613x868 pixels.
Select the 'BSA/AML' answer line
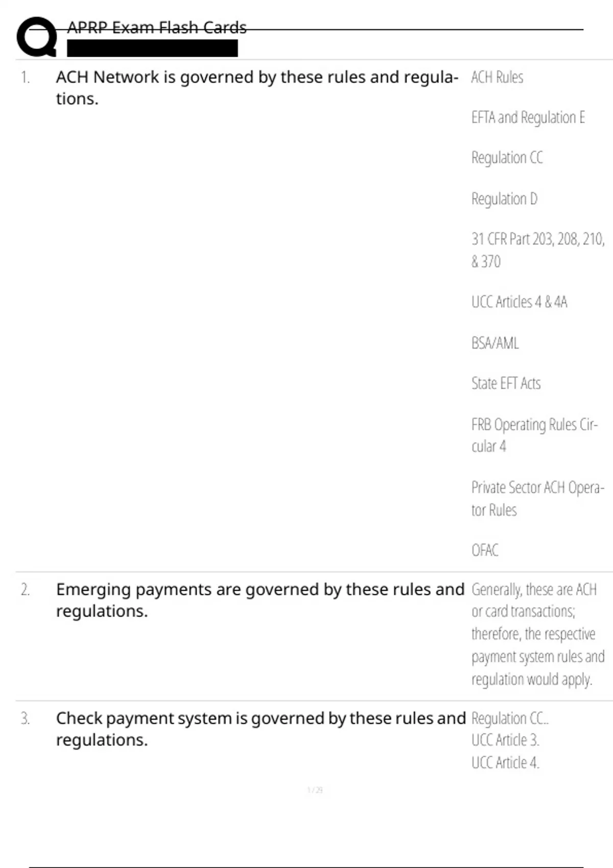[x=494, y=343]
